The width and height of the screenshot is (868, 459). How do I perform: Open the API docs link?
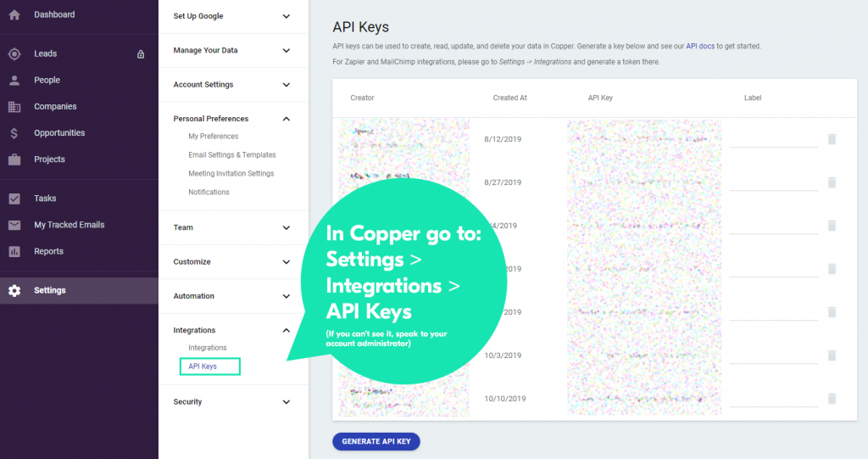click(699, 47)
